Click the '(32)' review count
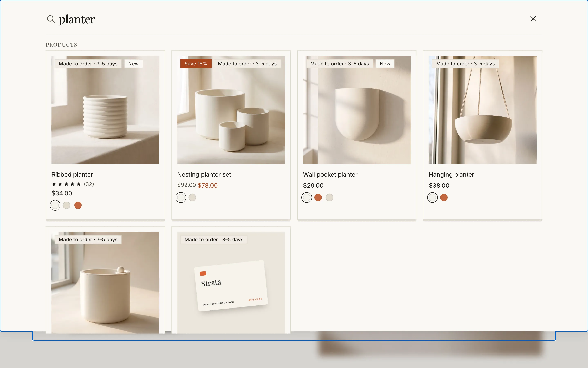The image size is (588, 368). click(89, 184)
